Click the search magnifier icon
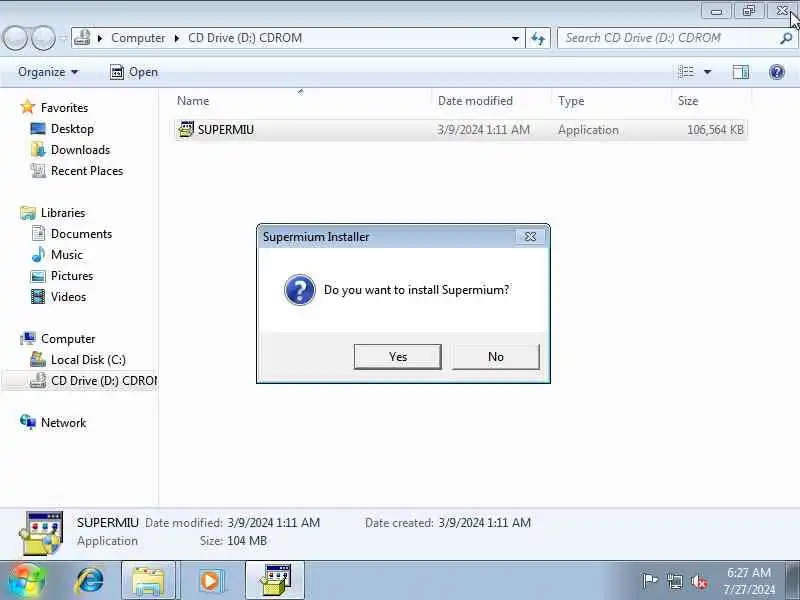Image resolution: width=800 pixels, height=600 pixels. (x=786, y=38)
